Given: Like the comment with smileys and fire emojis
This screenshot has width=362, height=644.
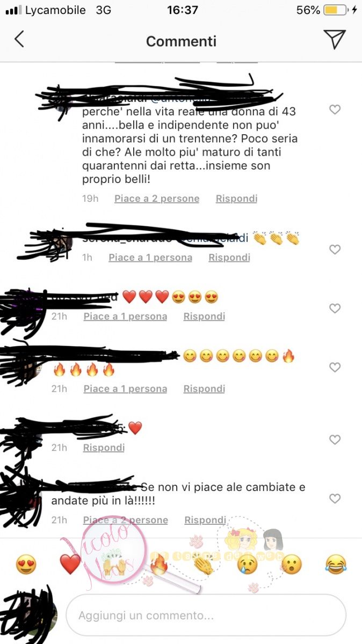Looking at the screenshot, I should tap(335, 368).
